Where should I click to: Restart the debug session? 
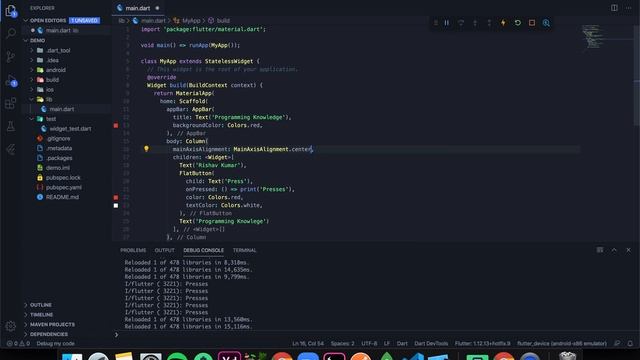point(518,23)
